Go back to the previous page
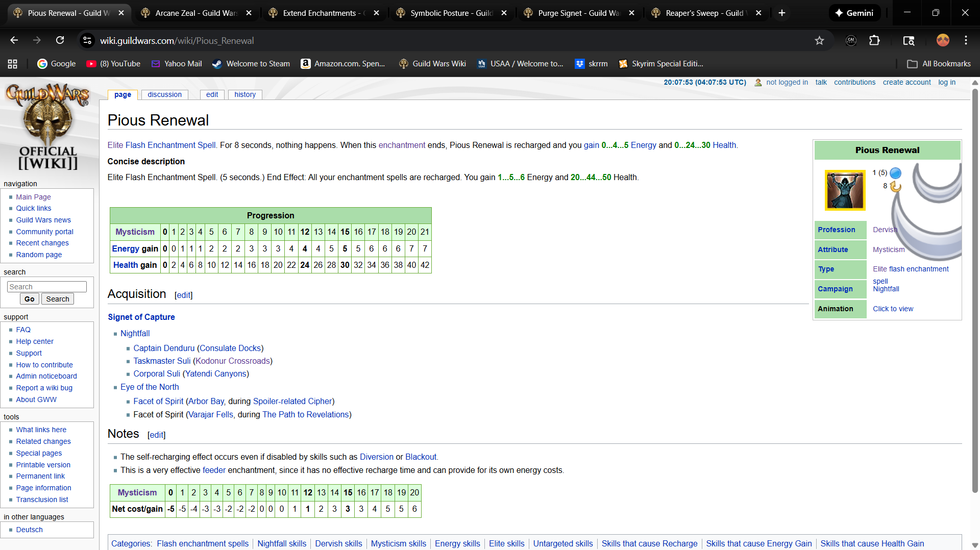Viewport: 980px width, 550px height. coord(14,40)
